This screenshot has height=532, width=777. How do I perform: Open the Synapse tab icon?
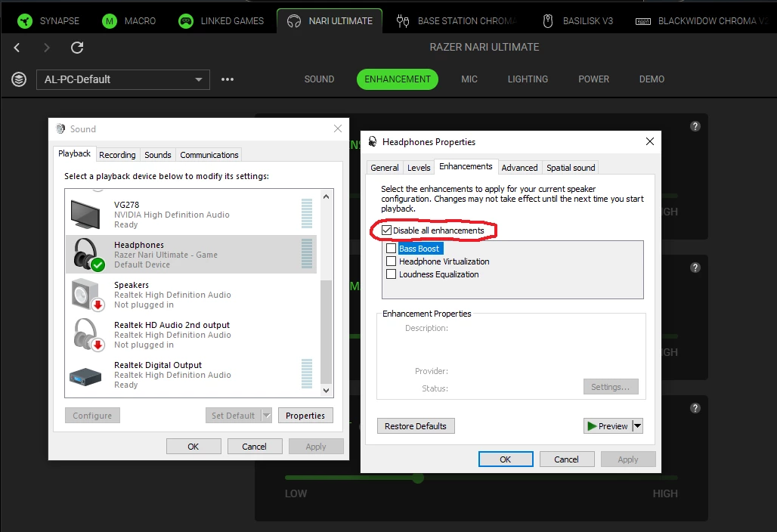(x=24, y=21)
